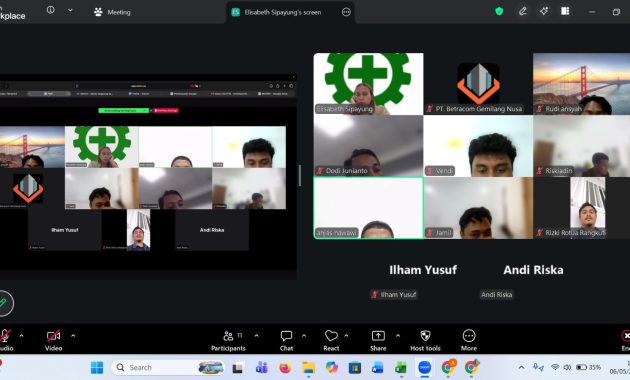Click the microphone-location tray icon
This screenshot has width=630, height=380.
tap(538, 367)
